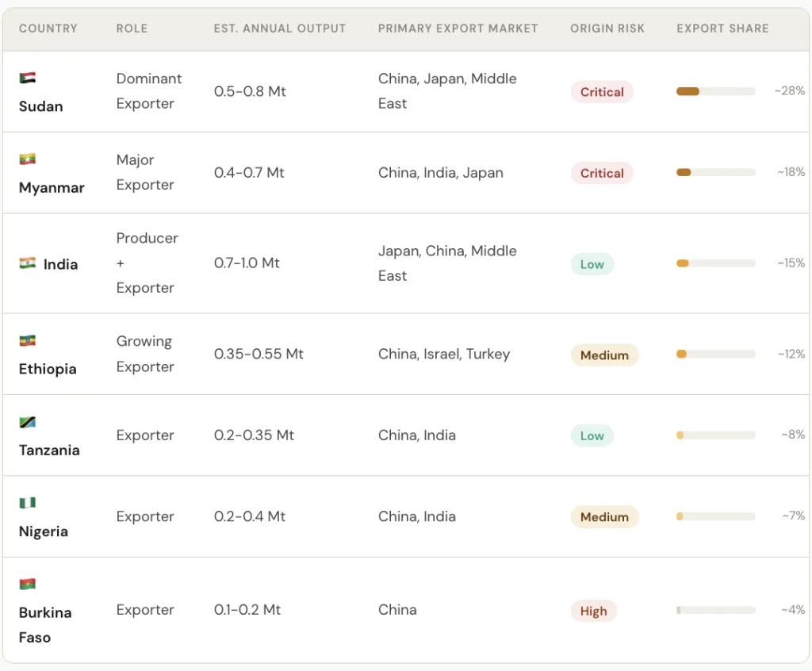The width and height of the screenshot is (812, 671).
Task: Click the Nigeria flag icon
Action: click(x=28, y=503)
